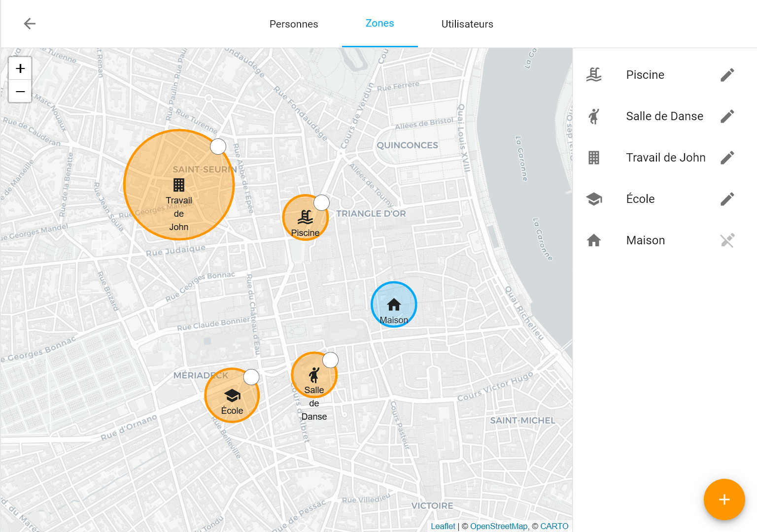Zoom out on the map
This screenshot has height=532, width=757.
tap(20, 91)
